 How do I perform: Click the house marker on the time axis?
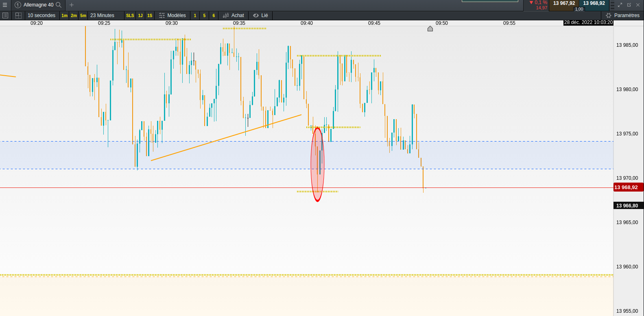point(430,28)
